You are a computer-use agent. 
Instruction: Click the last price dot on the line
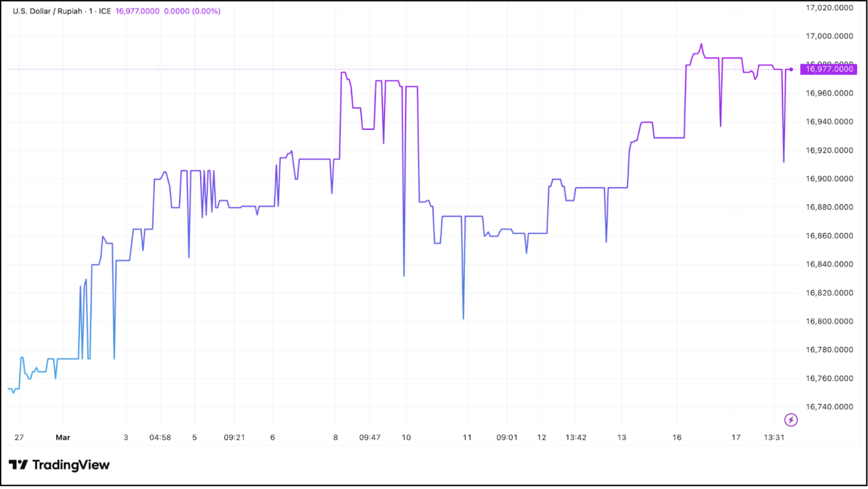(x=791, y=69)
